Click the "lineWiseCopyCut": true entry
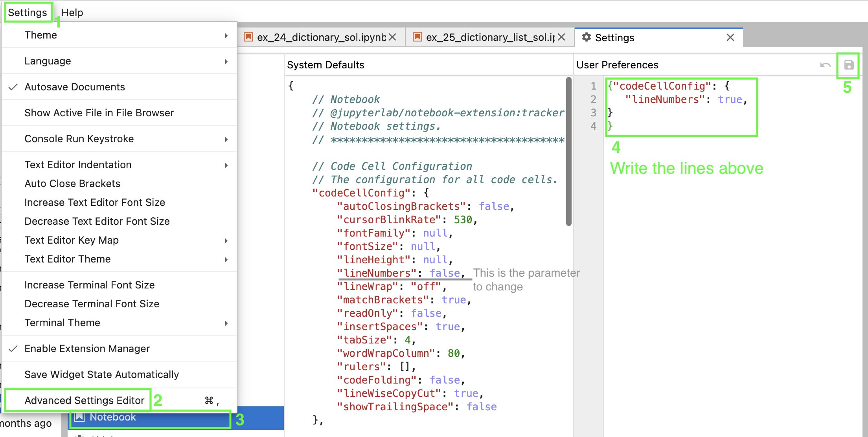 (x=410, y=393)
